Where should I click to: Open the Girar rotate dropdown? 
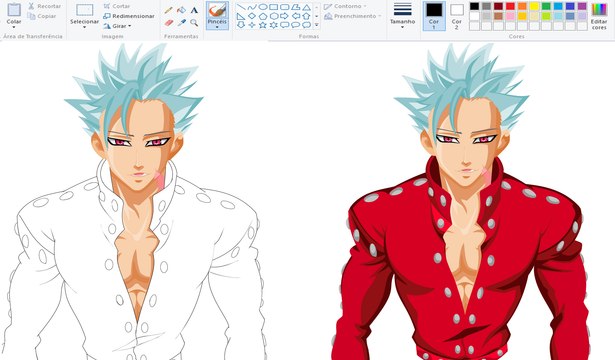pos(118,26)
